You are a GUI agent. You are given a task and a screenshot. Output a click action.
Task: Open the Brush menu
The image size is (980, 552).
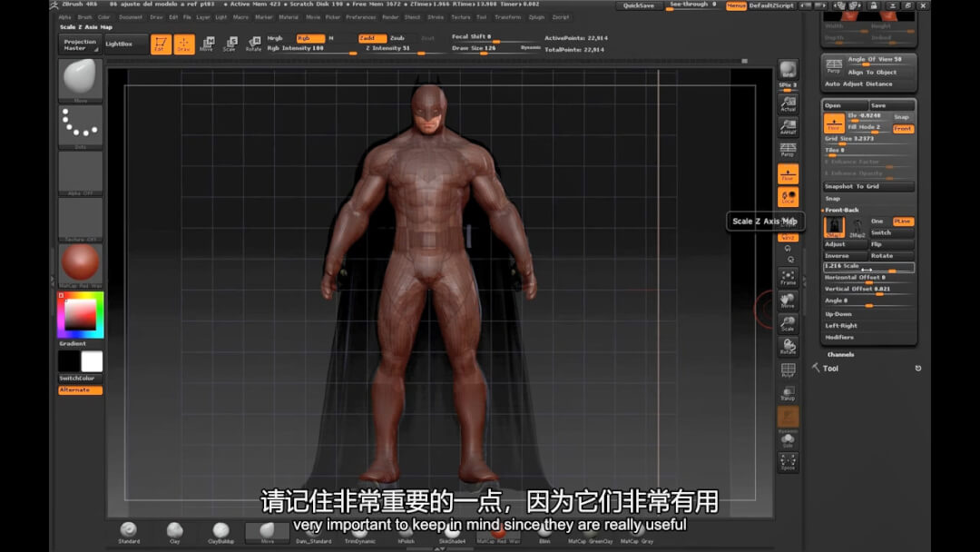85,17
